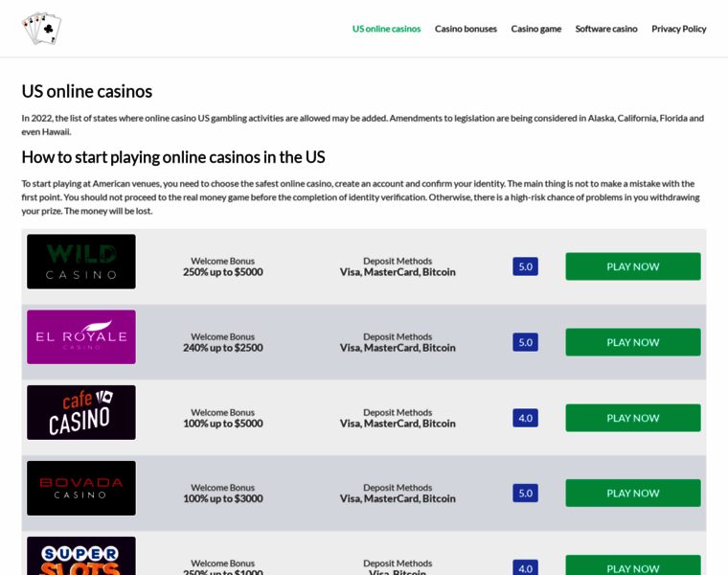Open the Casino game menu link
Image resolution: width=728 pixels, height=575 pixels.
tap(535, 29)
